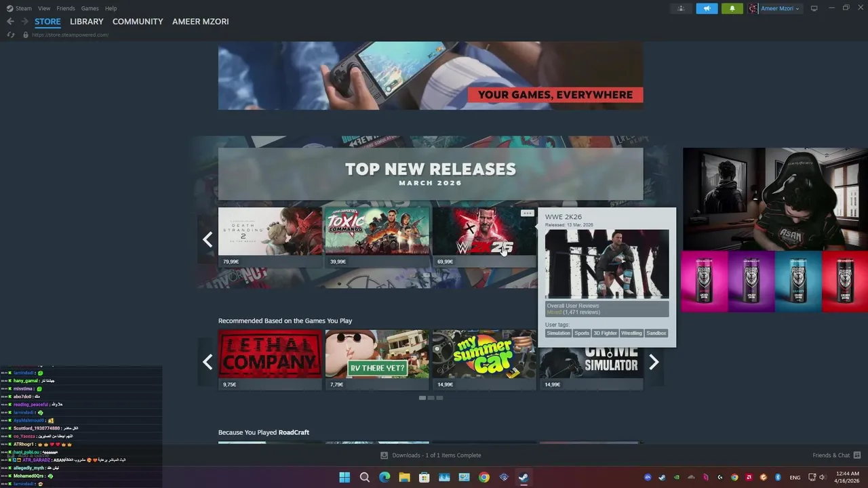Show previous recommended games
The height and width of the screenshot is (488, 868).
point(208,362)
